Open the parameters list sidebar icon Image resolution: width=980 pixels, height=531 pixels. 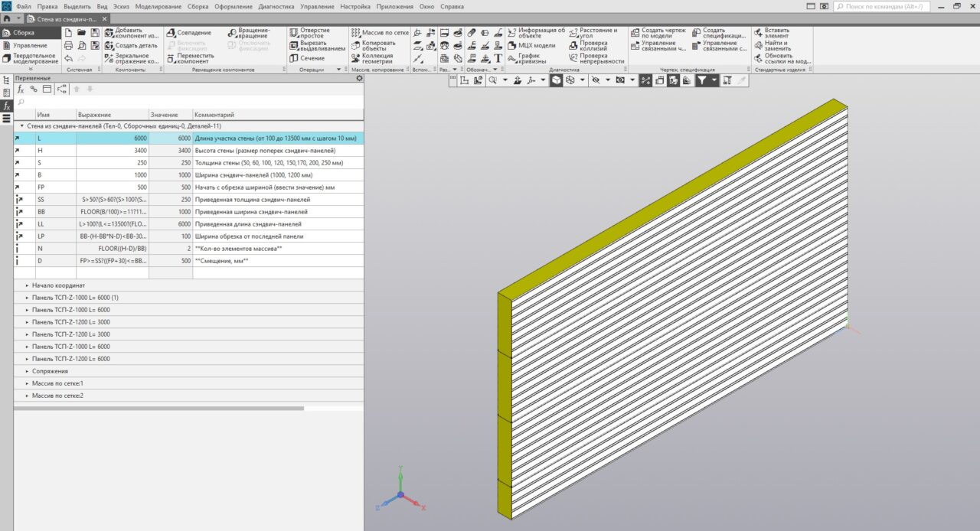click(x=6, y=93)
